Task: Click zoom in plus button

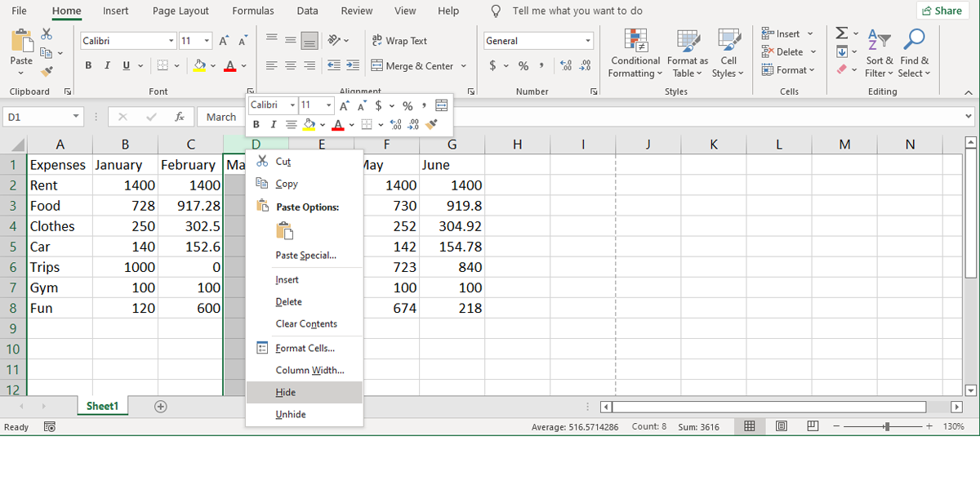Action: pos(929,426)
